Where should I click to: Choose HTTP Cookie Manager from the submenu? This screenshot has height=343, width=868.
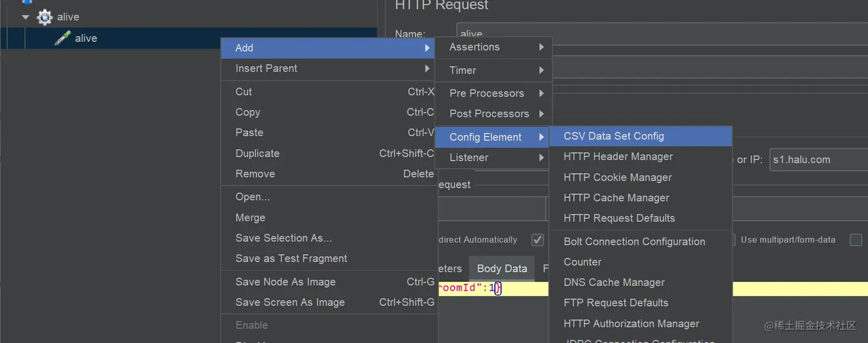(x=617, y=177)
